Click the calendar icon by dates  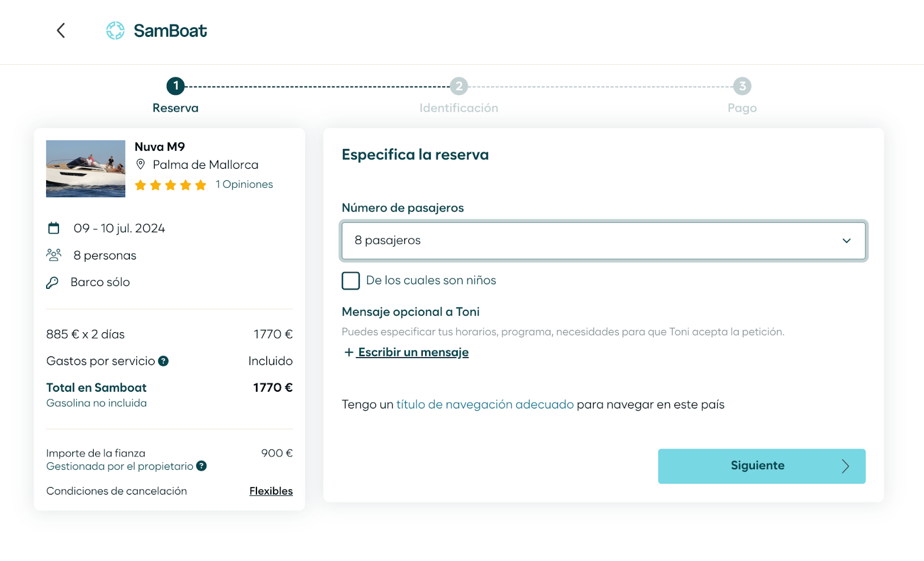pos(54,228)
